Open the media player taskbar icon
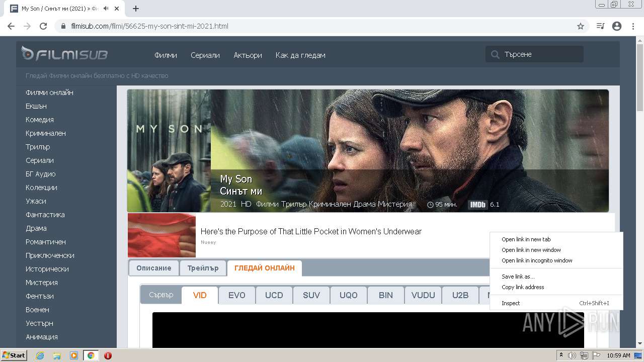 [74, 355]
